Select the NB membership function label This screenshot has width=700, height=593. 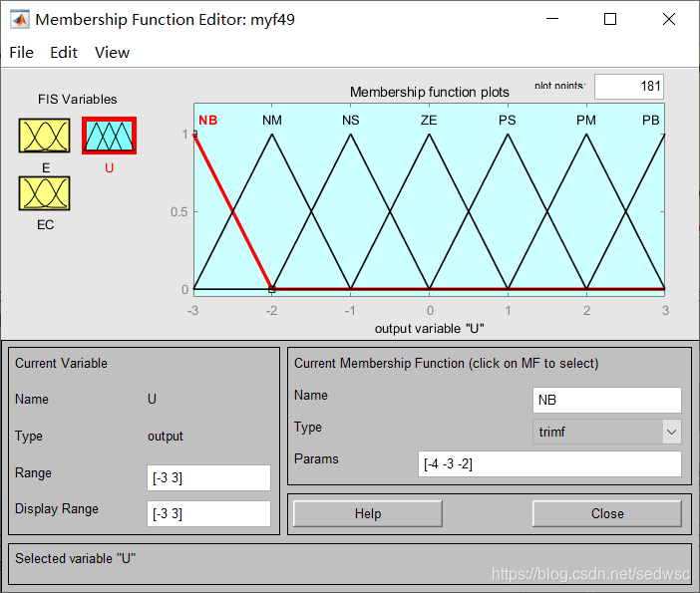click(x=208, y=120)
